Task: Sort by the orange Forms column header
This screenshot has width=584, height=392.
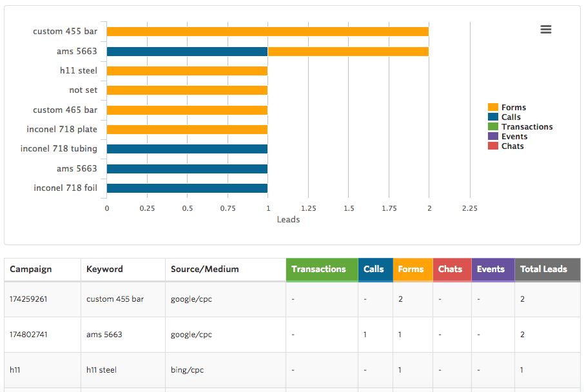Action: 413,269
